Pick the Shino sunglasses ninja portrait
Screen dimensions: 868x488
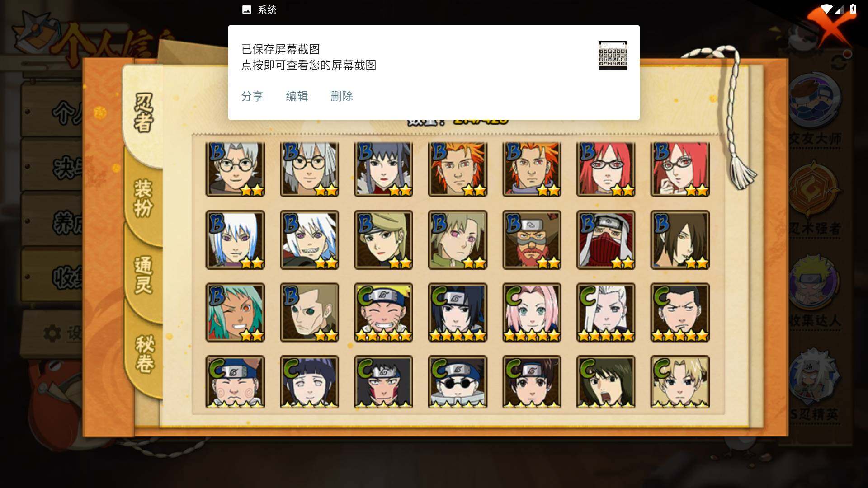click(458, 382)
